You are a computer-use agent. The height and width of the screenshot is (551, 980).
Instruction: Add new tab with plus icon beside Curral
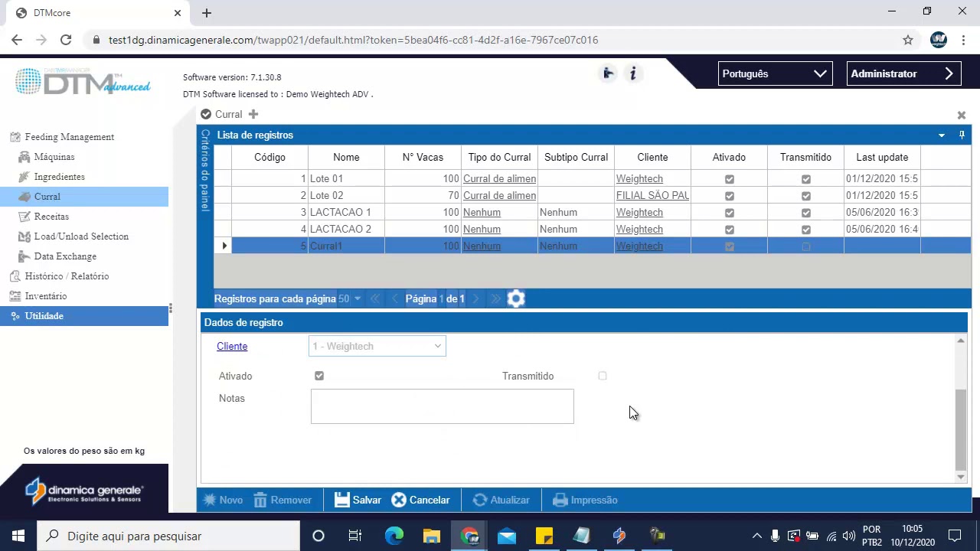click(x=253, y=114)
